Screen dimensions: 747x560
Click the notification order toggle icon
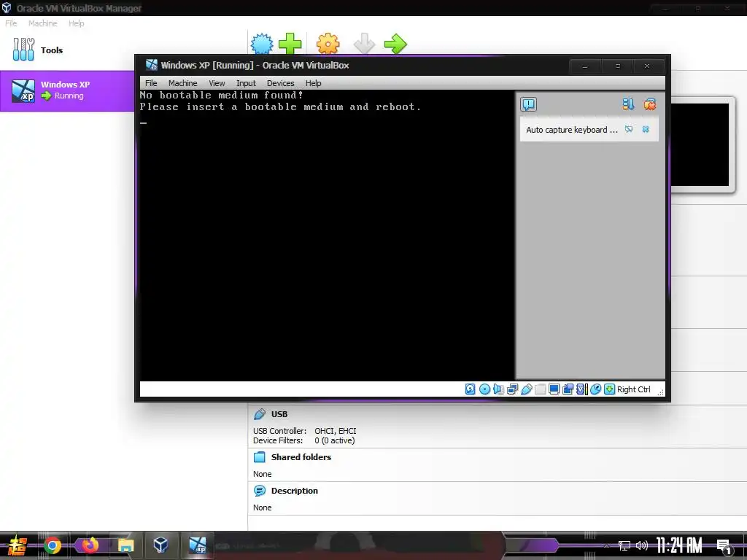pyautogui.click(x=628, y=104)
